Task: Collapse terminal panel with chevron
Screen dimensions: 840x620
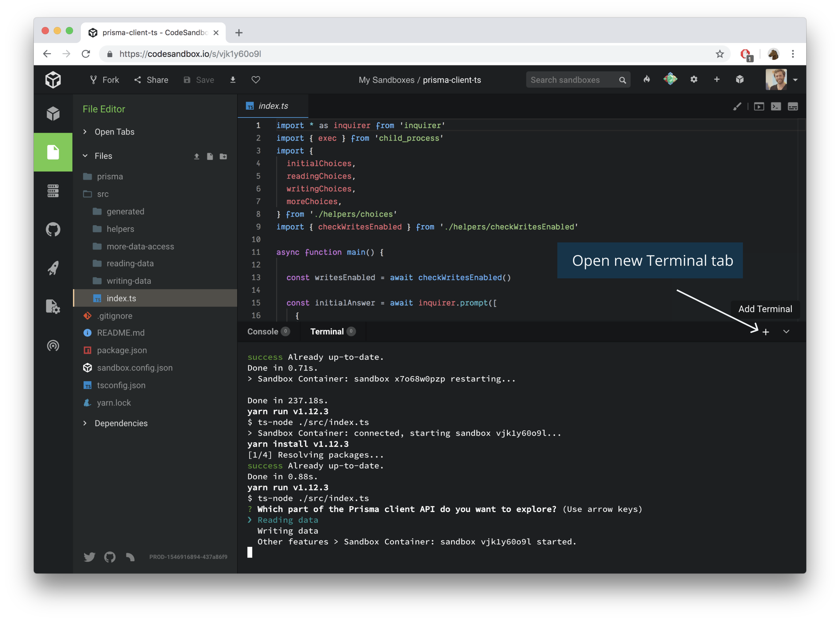Action: point(786,332)
